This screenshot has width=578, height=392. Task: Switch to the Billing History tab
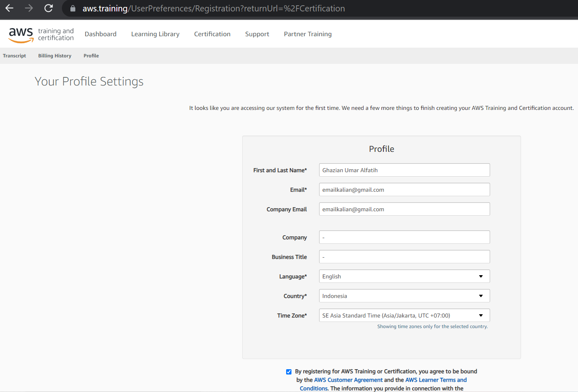(x=55, y=56)
